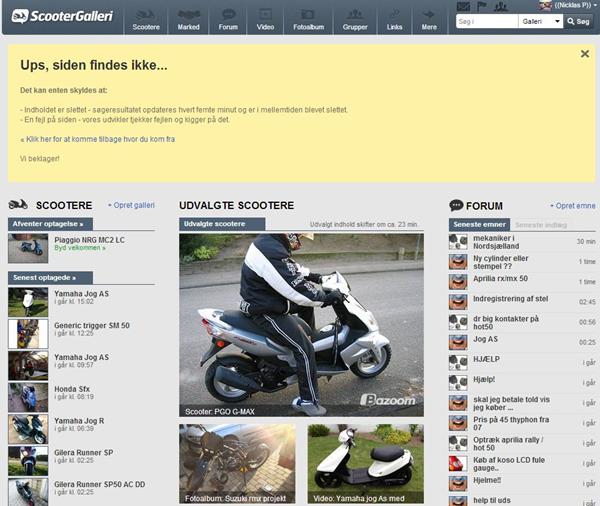Open topic 'dr big kontakter på hot50'
The width and height of the screenshot is (600, 506).
[506, 323]
